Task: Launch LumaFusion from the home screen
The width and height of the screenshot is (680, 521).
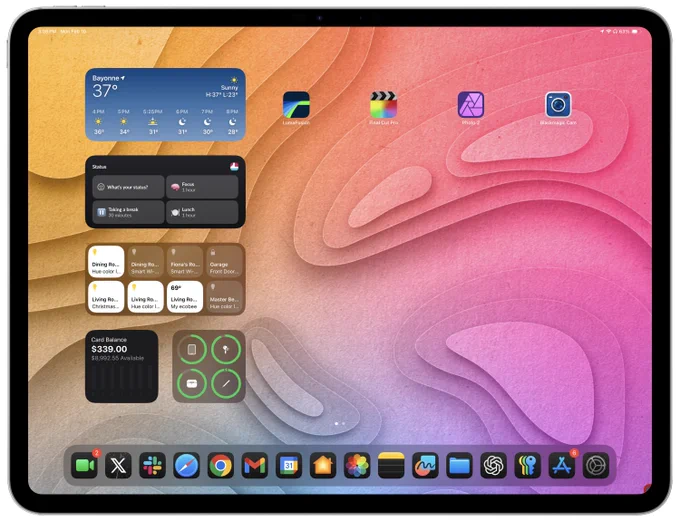Action: tap(296, 105)
